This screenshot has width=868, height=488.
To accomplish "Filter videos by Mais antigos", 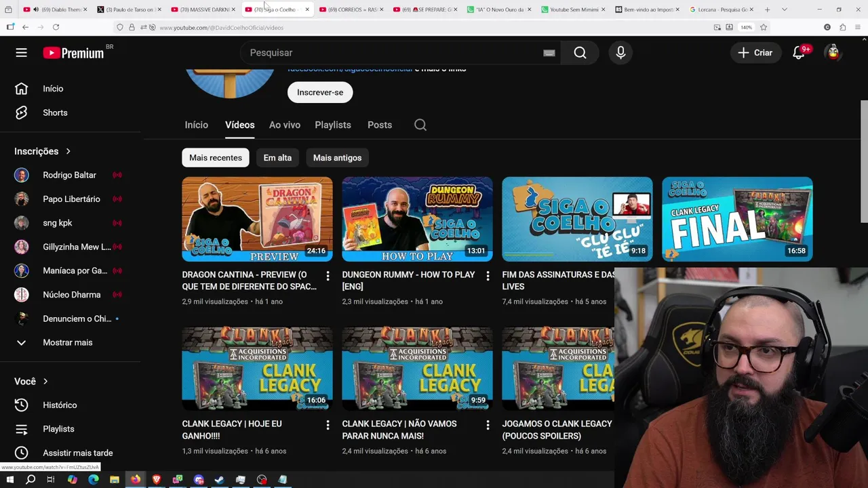I will [337, 158].
